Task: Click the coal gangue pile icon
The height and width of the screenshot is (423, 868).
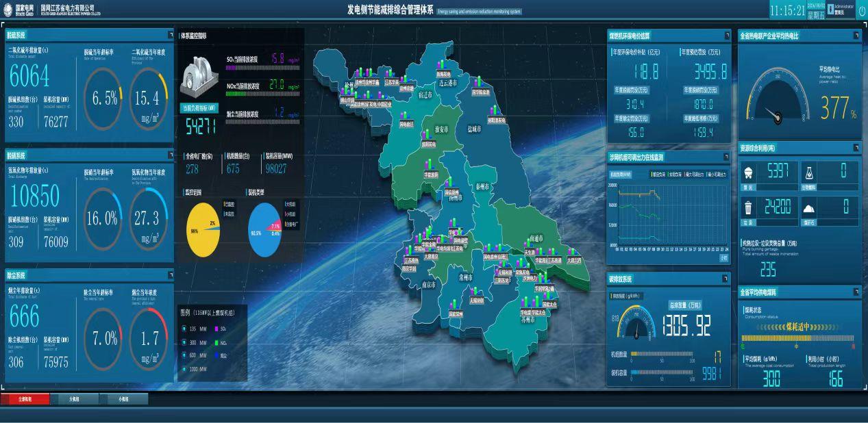Action: click(x=808, y=208)
